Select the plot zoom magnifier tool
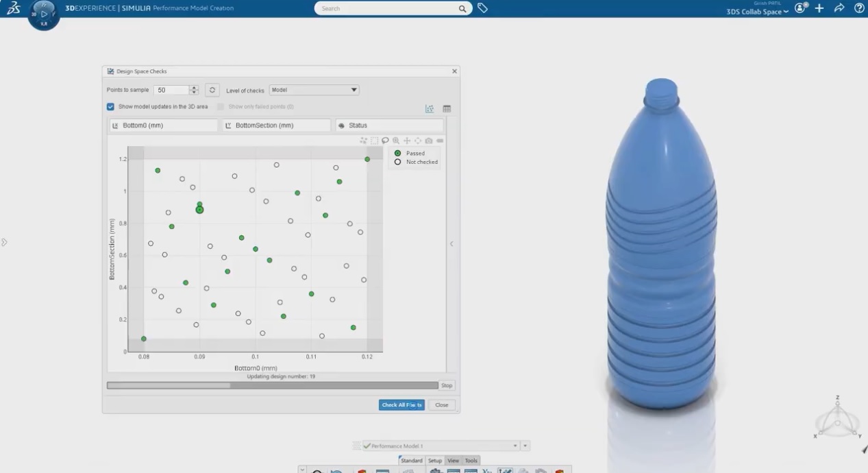The image size is (868, 473). (x=396, y=141)
